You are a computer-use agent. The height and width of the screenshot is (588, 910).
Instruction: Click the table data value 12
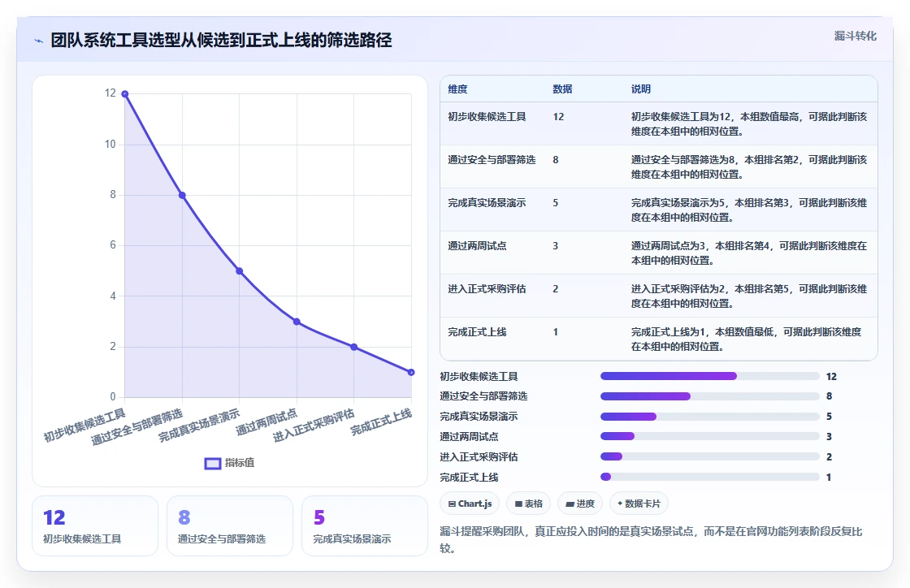[558, 117]
